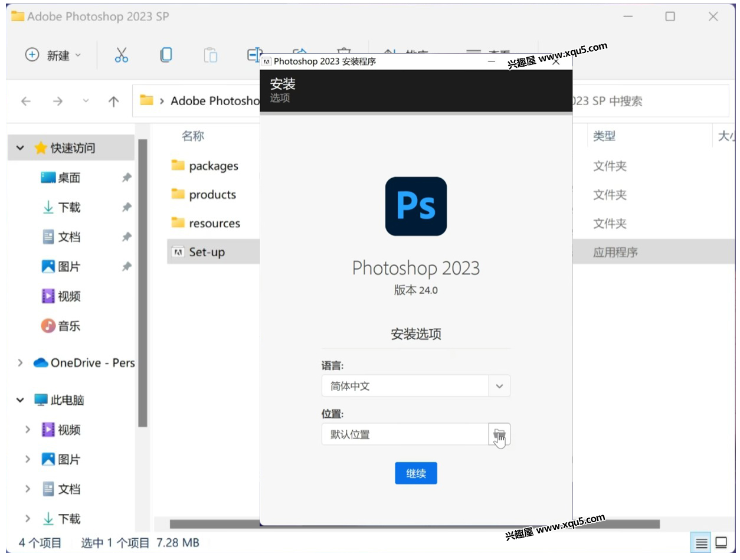The image size is (740, 560).
Task: Go up one folder level in Explorer
Action: coord(114,101)
